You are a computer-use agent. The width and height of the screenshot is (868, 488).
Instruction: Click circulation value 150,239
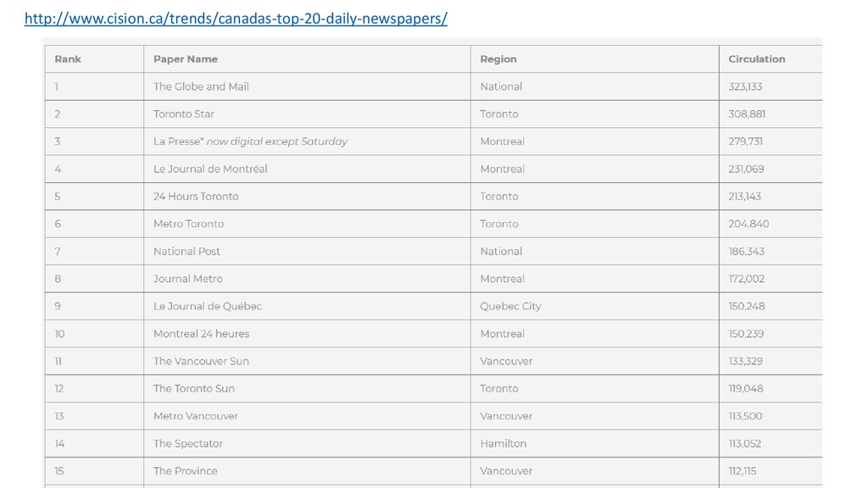(x=746, y=334)
